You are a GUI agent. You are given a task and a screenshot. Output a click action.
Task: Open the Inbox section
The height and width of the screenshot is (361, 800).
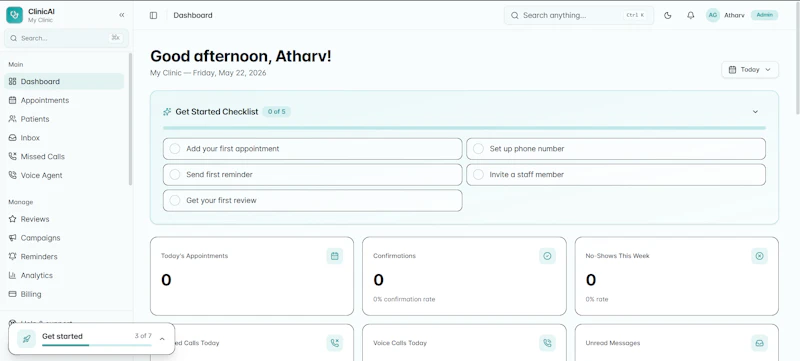pyautogui.click(x=64, y=138)
